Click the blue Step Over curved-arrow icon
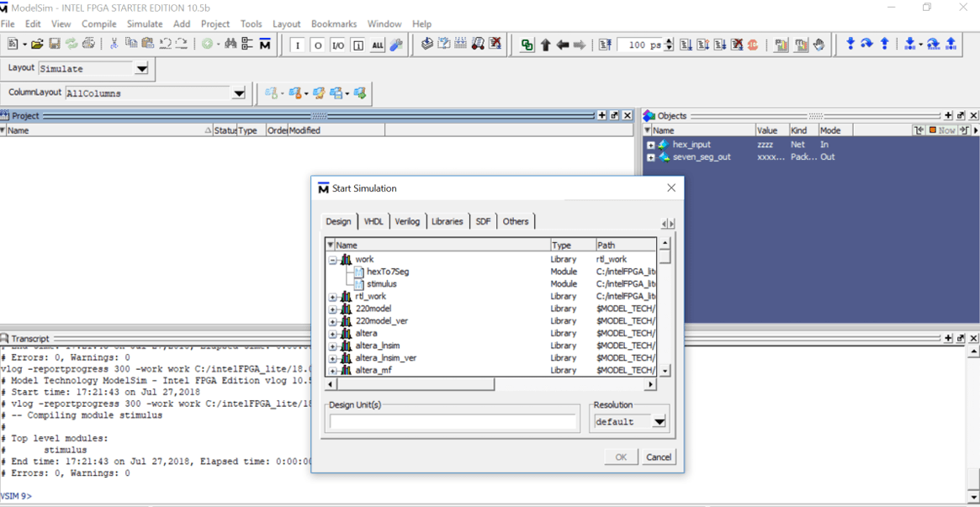The height and width of the screenshot is (507, 980). pos(867,44)
